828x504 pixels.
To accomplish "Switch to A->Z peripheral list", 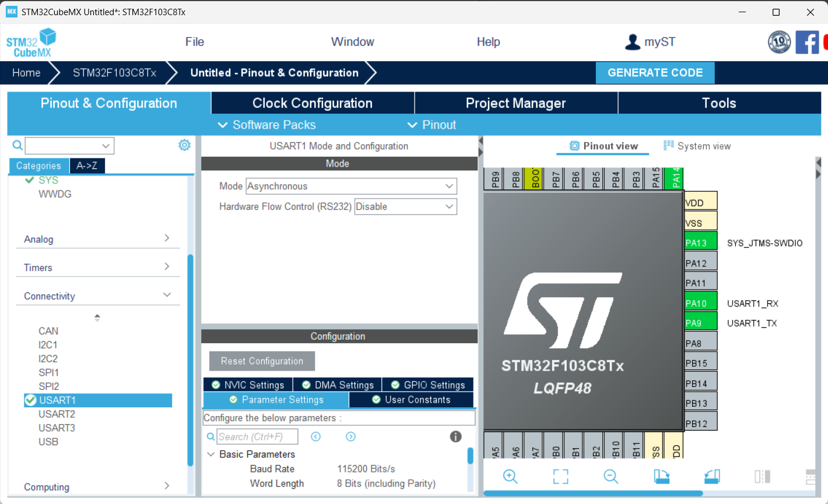I will point(87,165).
